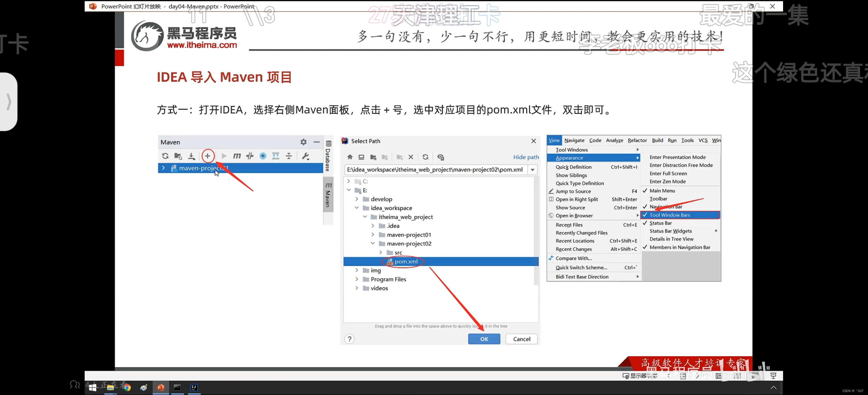The height and width of the screenshot is (395, 868).
Task: Click New Folder icon in Select Path
Action: 400,157
